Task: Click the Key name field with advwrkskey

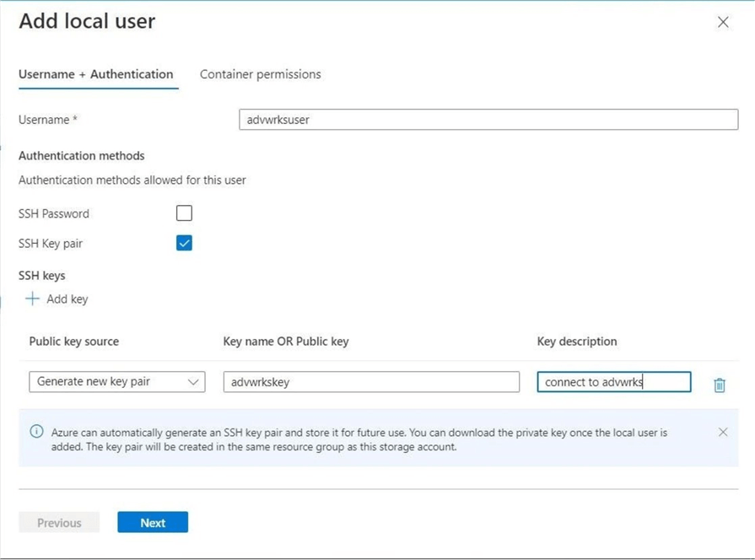Action: [371, 382]
